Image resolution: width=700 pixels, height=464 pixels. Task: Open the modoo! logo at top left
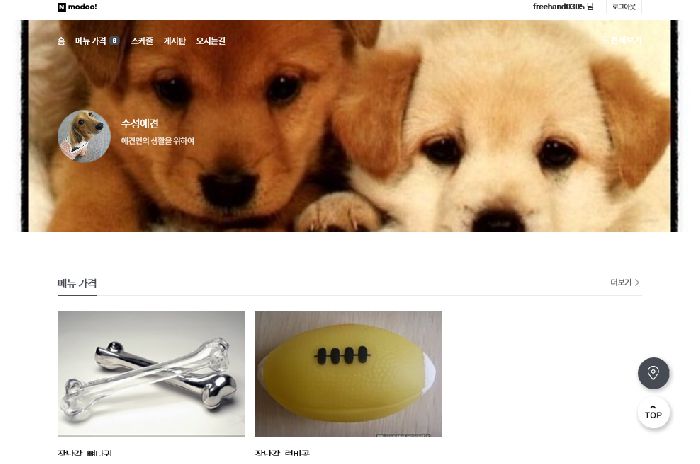(77, 7)
